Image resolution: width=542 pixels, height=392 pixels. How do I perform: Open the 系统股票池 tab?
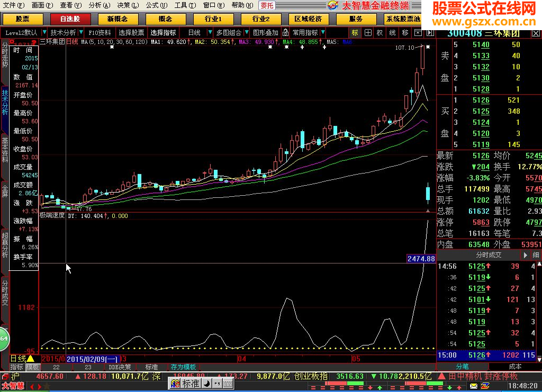click(403, 19)
